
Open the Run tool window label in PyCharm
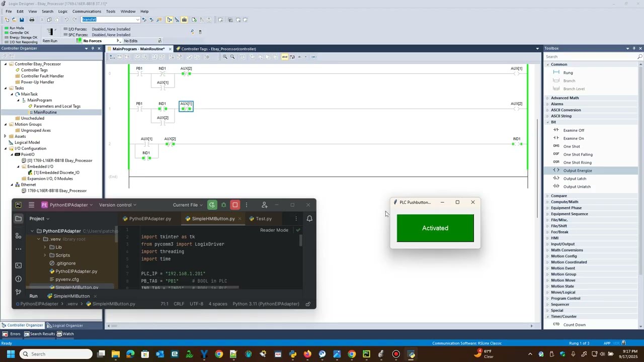click(33, 296)
